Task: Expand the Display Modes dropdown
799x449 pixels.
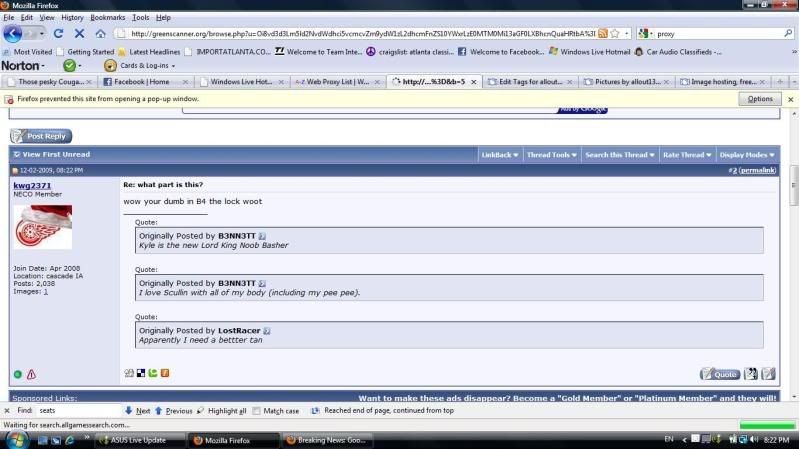Action: (x=743, y=155)
